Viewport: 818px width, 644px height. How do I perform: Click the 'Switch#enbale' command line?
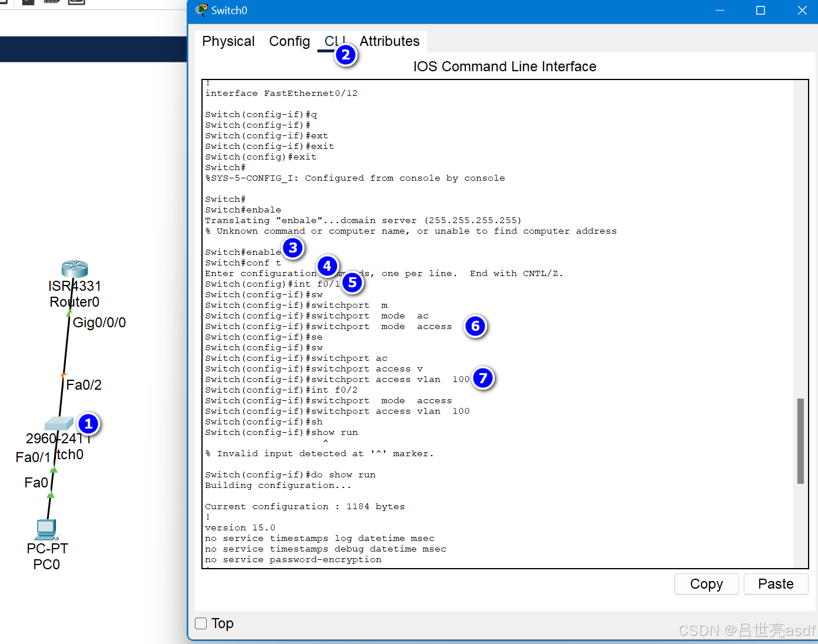(x=243, y=210)
